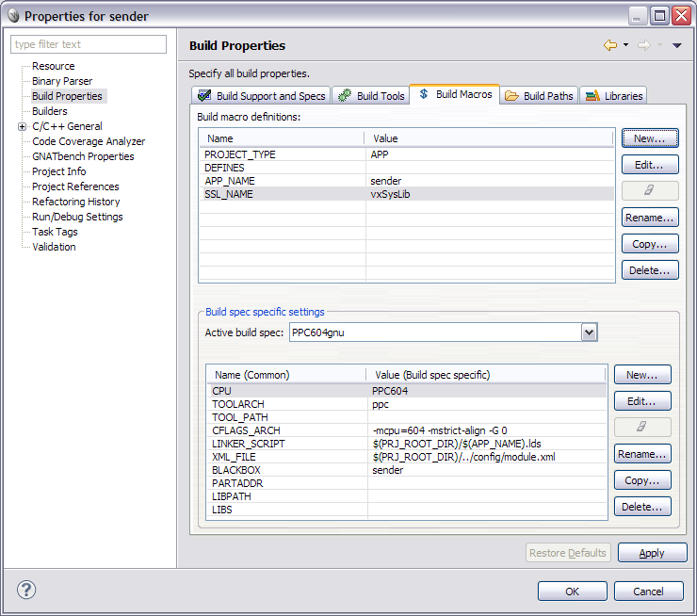Switch to Build Support and Specs tab
Image resolution: width=697 pixels, height=616 pixels.
point(262,95)
